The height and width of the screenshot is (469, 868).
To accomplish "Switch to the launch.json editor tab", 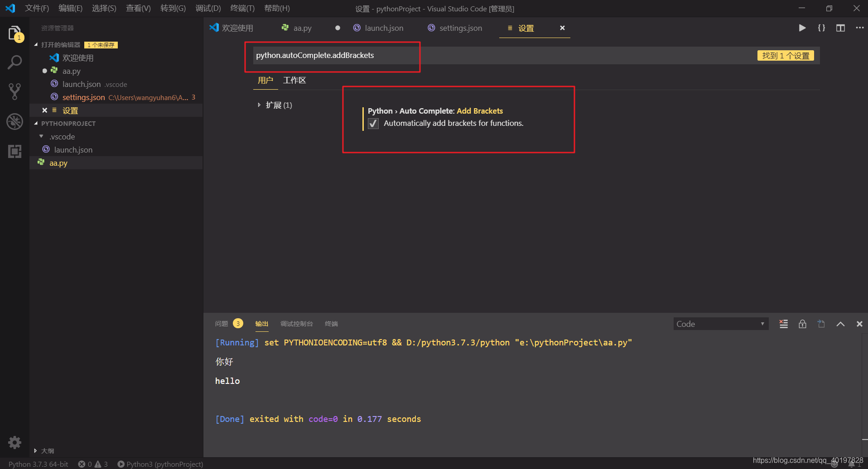I will click(384, 28).
